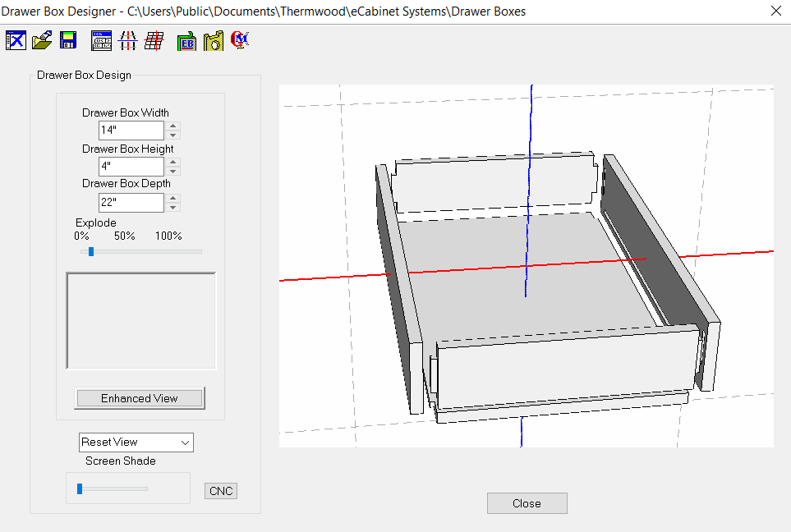791x532 pixels.
Task: Decrease Drawer Box Height with down arrow
Action: [x=173, y=171]
